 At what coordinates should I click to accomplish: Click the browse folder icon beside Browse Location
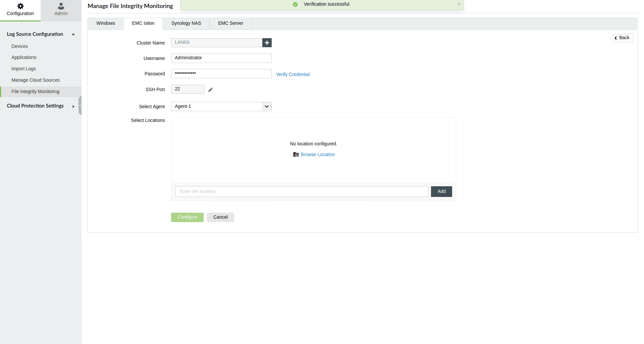[296, 154]
